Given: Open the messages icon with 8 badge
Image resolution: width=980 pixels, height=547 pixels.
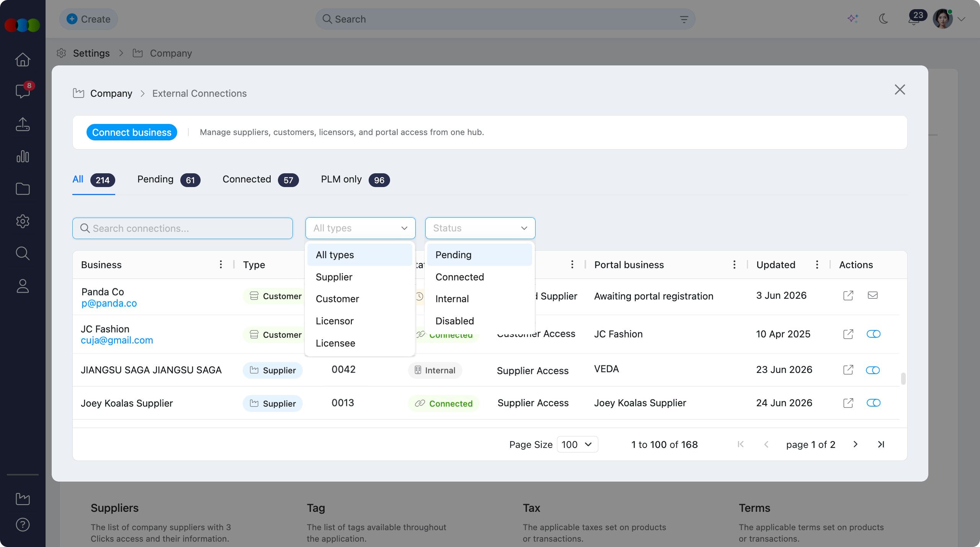Looking at the screenshot, I should tap(23, 91).
